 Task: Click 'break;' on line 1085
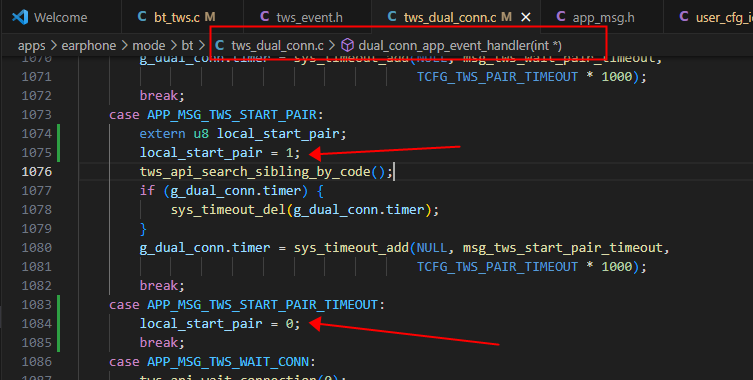pyautogui.click(x=162, y=343)
